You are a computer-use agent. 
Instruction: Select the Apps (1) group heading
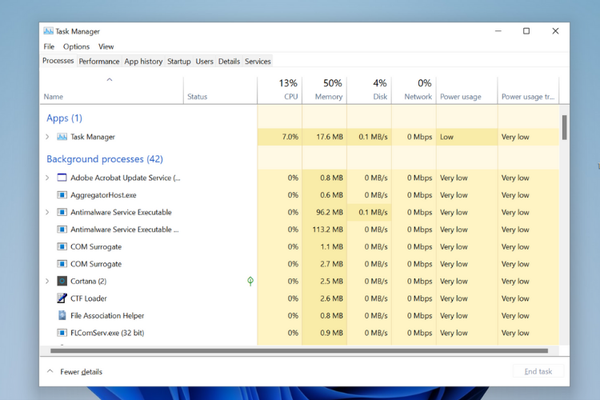click(x=64, y=118)
